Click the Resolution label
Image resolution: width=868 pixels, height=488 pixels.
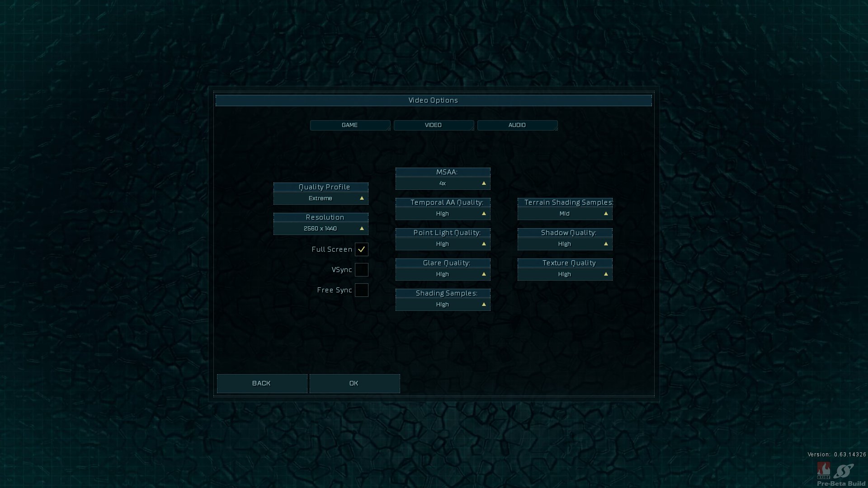tap(325, 217)
